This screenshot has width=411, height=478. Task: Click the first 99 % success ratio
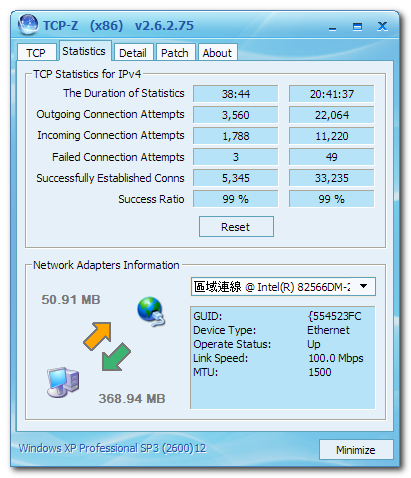pos(235,199)
